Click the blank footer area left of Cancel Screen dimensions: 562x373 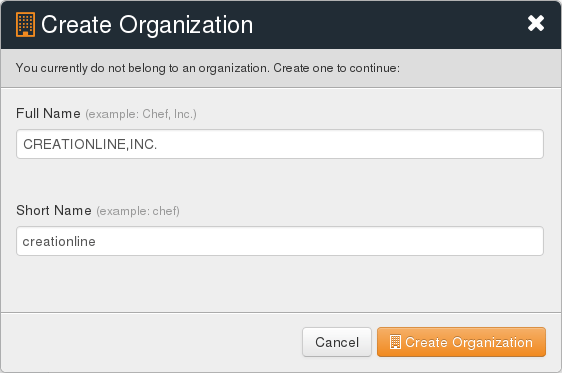(151, 342)
